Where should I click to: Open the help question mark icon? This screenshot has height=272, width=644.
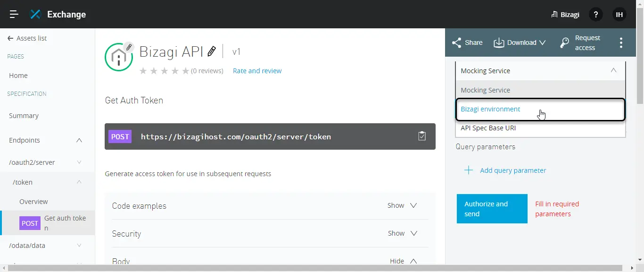596,15
